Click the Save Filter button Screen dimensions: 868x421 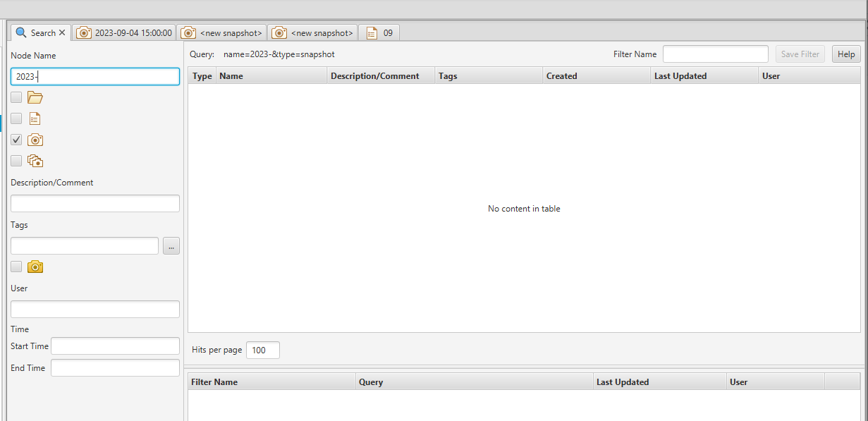800,54
